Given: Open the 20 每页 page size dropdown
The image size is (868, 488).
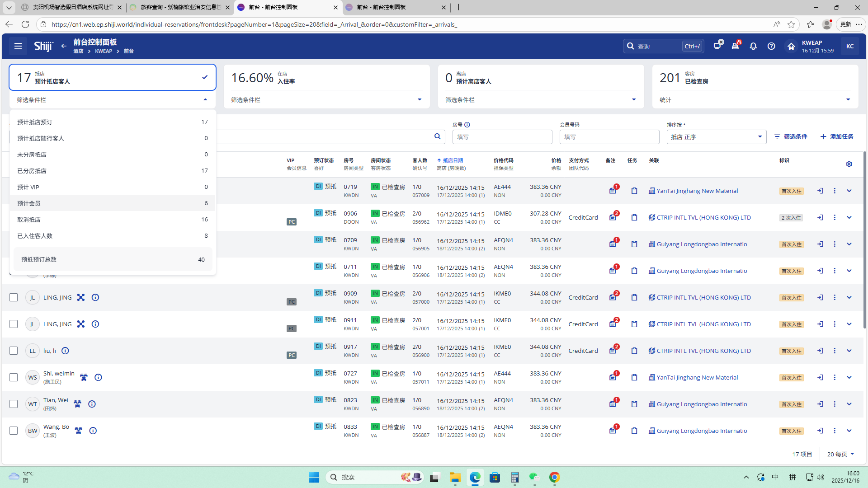Looking at the screenshot, I should [x=840, y=454].
